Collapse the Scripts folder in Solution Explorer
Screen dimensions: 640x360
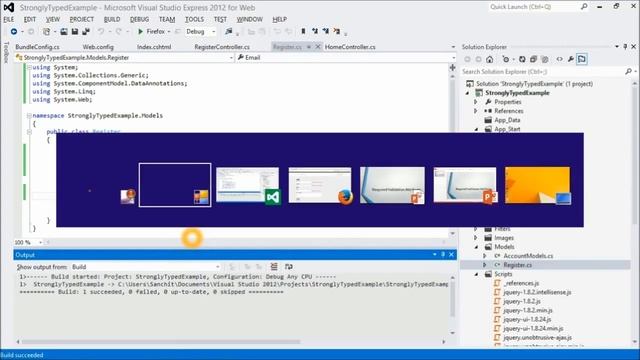pyautogui.click(x=476, y=274)
